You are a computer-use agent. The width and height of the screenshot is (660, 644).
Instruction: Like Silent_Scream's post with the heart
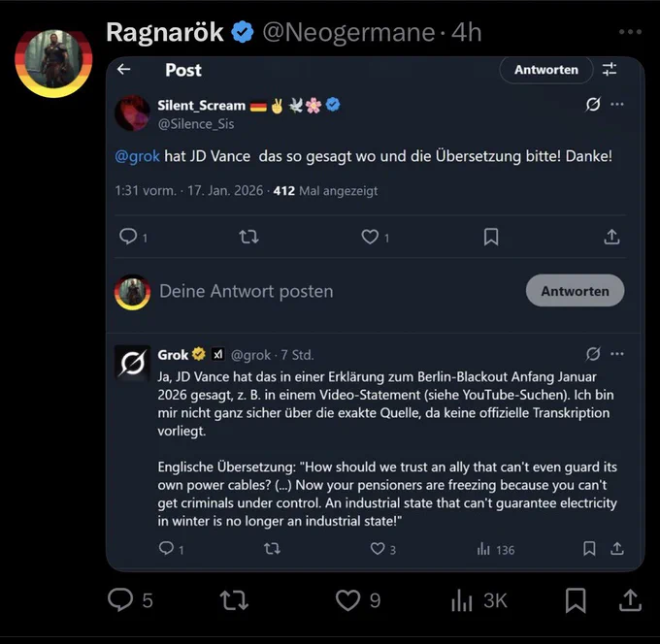(x=370, y=237)
